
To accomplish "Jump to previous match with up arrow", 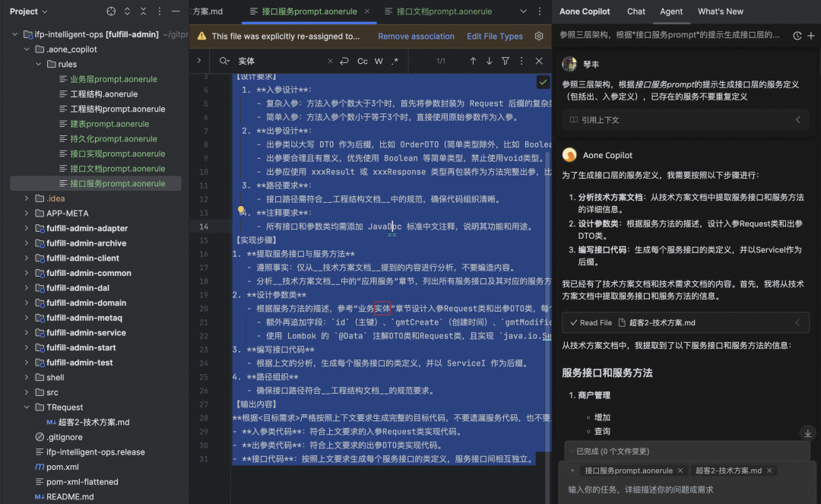I will click(474, 62).
